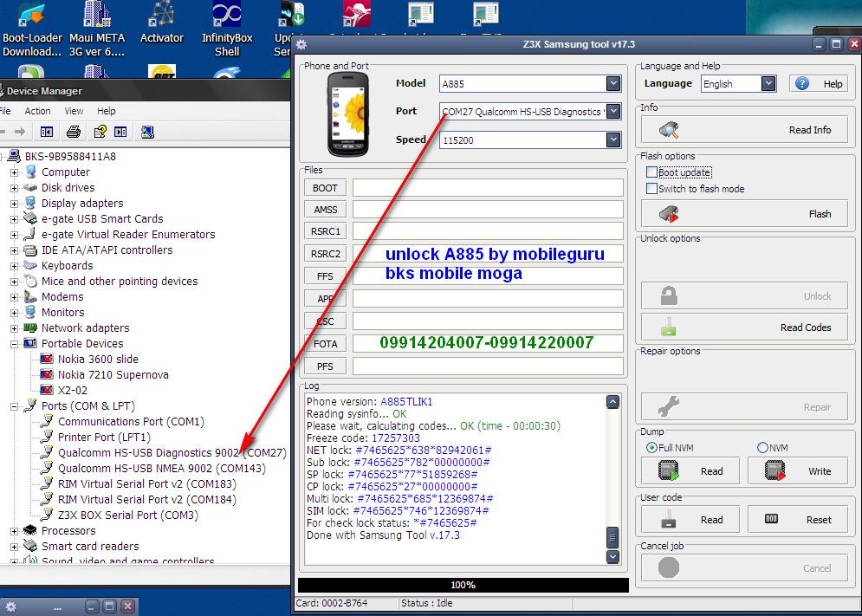
Task: Launch Maui META 3G desktop icon
Action: tap(97, 29)
